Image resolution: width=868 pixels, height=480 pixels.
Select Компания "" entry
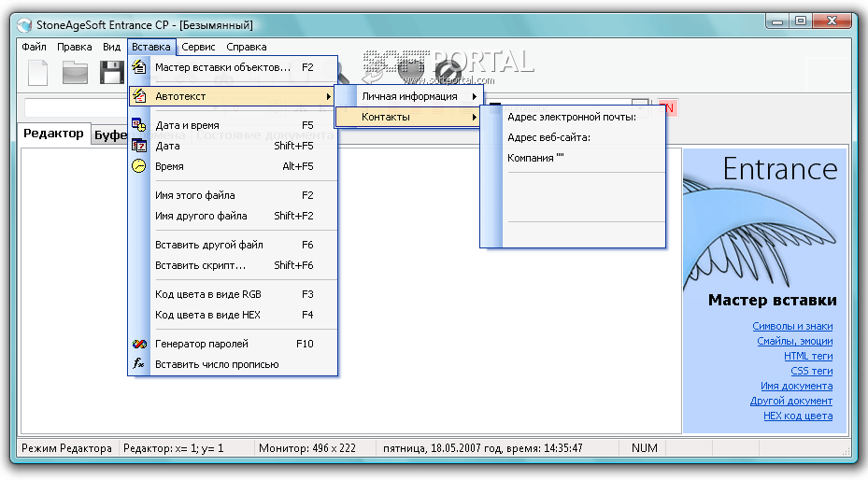point(573,158)
